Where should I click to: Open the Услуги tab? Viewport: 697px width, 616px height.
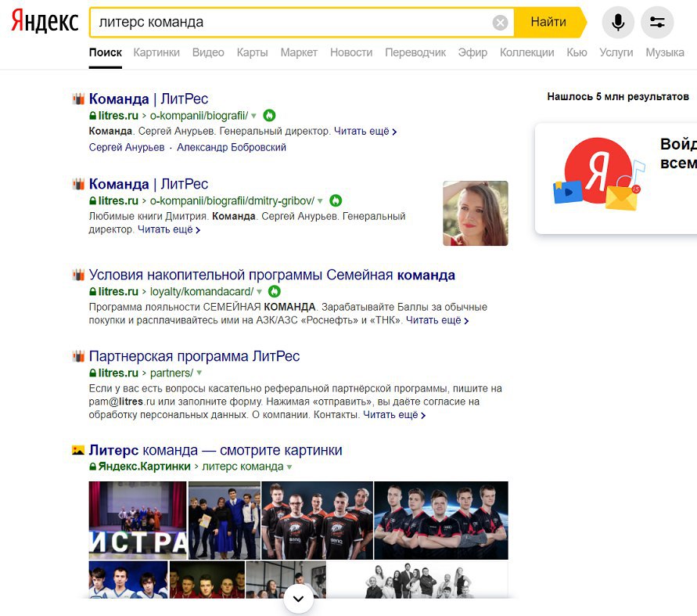coord(616,52)
